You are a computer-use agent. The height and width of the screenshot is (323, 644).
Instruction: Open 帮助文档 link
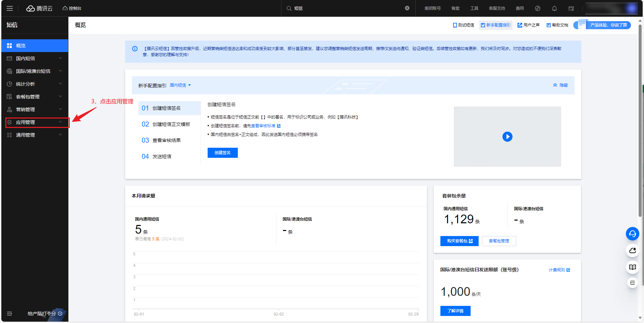[x=557, y=25]
